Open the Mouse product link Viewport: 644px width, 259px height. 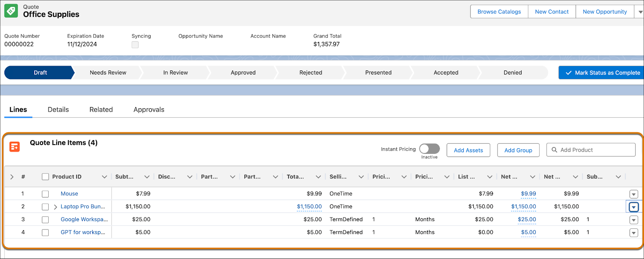click(69, 194)
